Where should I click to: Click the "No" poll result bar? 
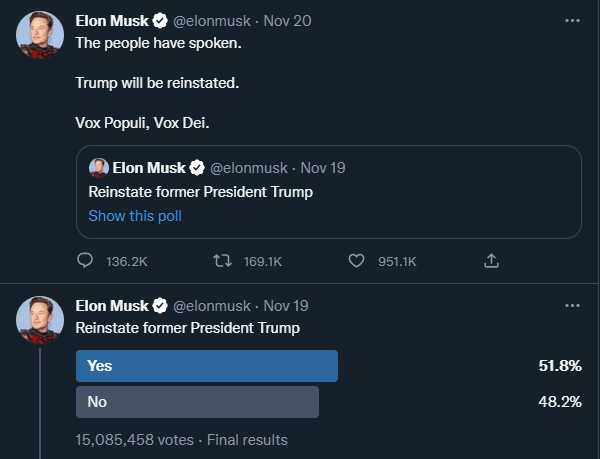point(197,402)
